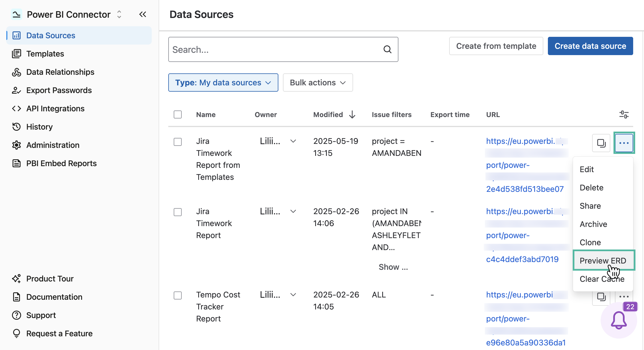Image resolution: width=644 pixels, height=350 pixels.
Task: Click the '2025-02-26 14:05' modified date
Action: 336,301
